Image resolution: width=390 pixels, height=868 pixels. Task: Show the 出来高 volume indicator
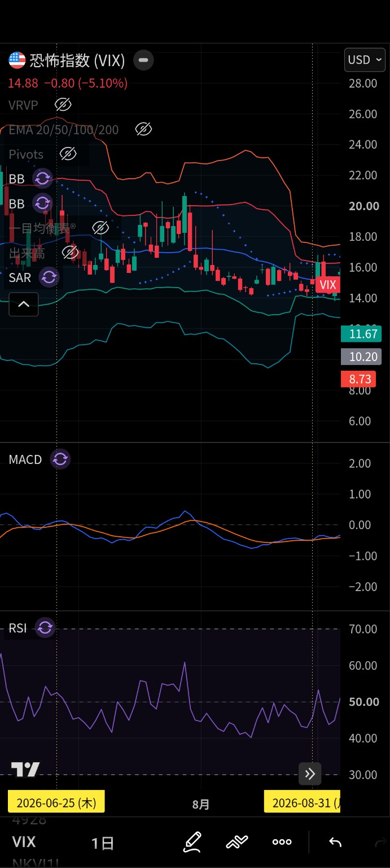70,252
